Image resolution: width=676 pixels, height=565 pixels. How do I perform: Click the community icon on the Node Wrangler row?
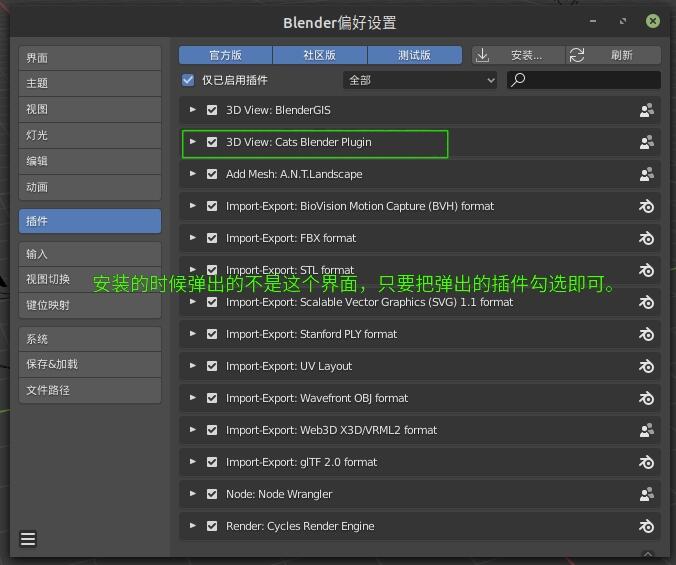[646, 494]
